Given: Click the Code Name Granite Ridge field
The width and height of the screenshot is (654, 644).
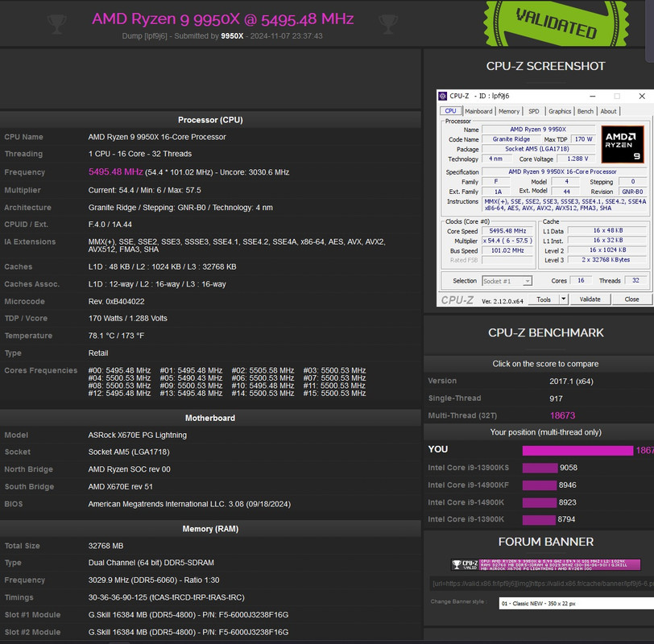Looking at the screenshot, I should (511, 139).
